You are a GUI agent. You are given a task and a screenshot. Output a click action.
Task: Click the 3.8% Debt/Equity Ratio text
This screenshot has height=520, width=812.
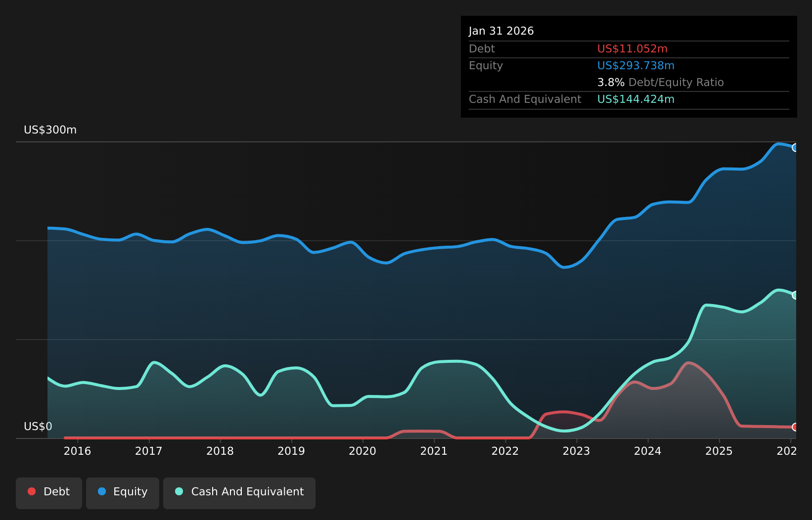click(x=661, y=83)
